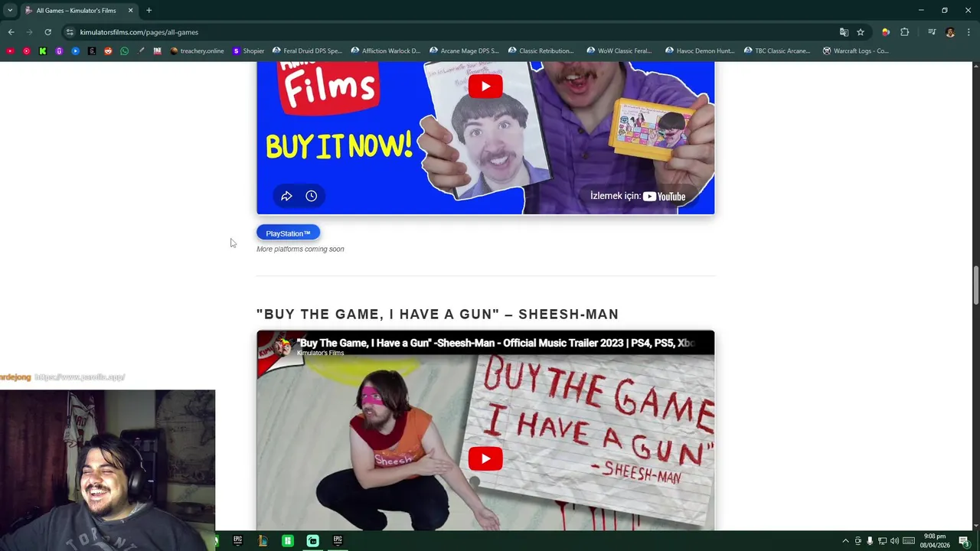Play the Buy It Now video
The width and height of the screenshot is (980, 551).
pos(485,86)
